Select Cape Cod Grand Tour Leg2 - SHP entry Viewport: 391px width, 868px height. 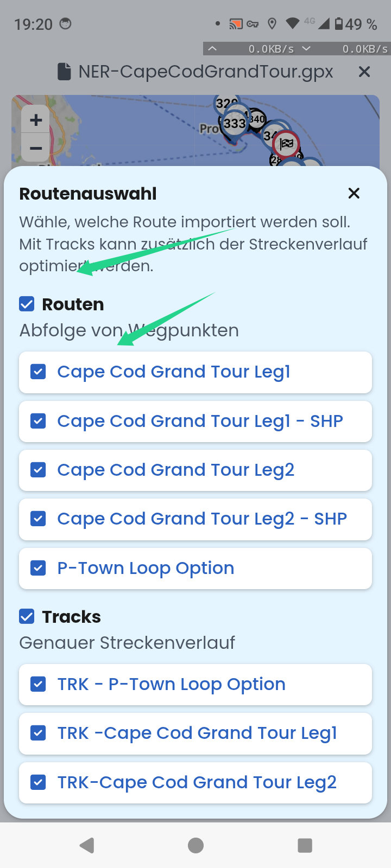(195, 519)
